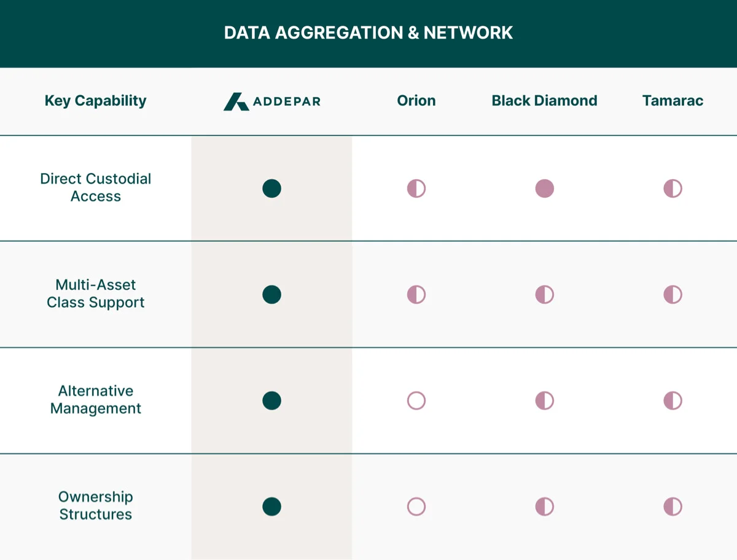
Task: Click Tamarac's half circle for Direct Custodial Access
Action: (x=673, y=189)
